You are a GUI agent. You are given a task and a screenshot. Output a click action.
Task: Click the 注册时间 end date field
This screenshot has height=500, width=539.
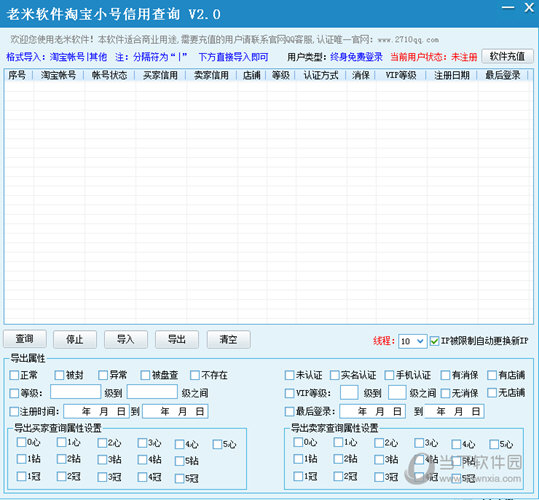(x=175, y=411)
